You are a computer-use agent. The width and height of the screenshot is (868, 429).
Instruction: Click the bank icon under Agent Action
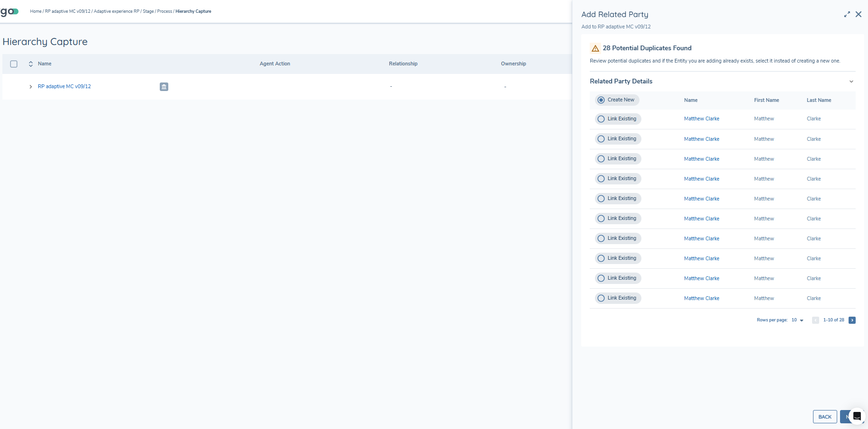(164, 87)
